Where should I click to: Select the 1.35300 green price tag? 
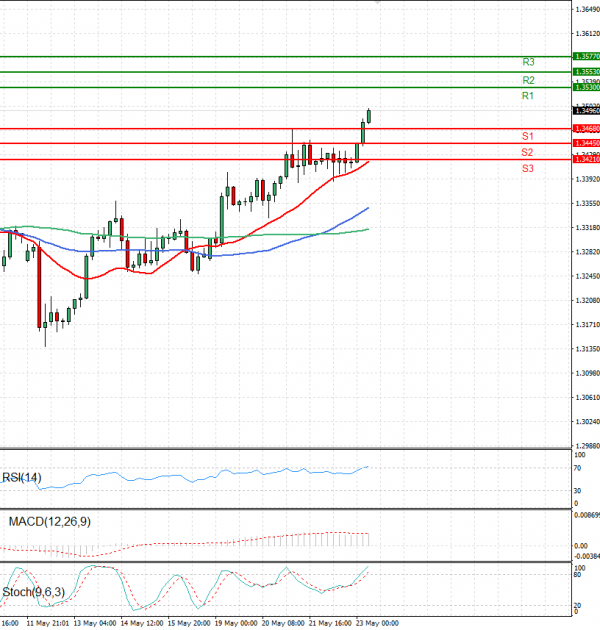coord(586,88)
